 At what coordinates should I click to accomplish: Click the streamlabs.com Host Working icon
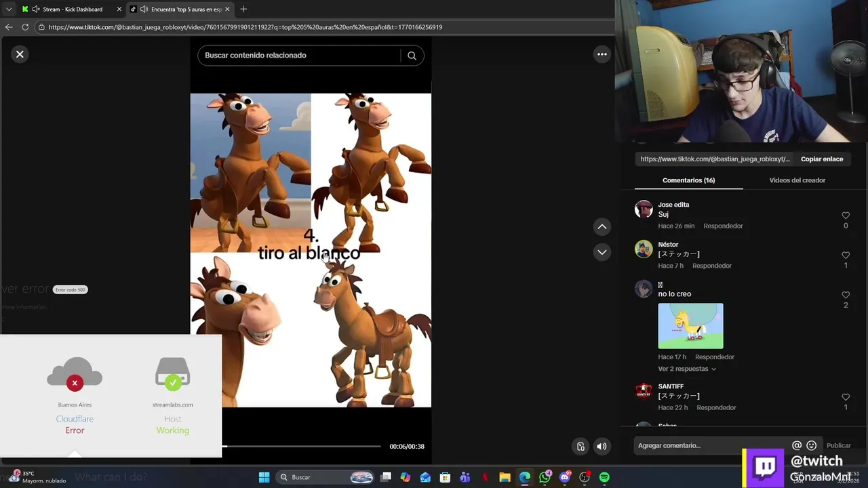coord(172,373)
